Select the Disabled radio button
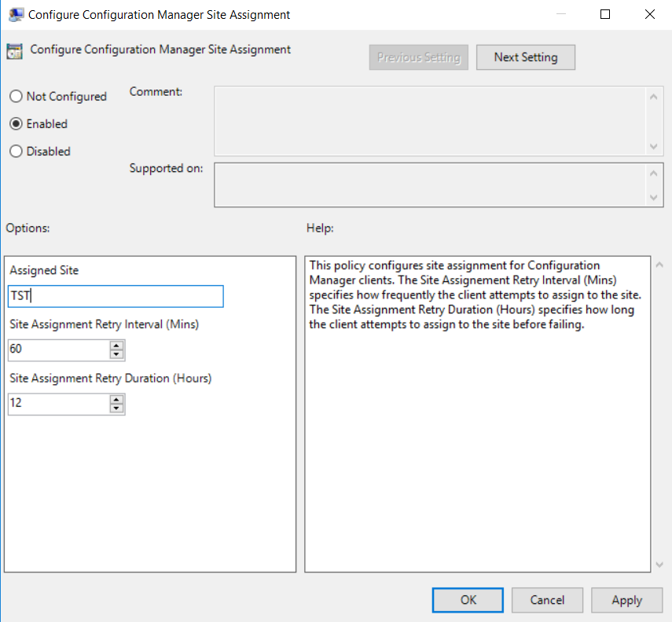Viewport: 672px width, 622px height. tap(16, 152)
